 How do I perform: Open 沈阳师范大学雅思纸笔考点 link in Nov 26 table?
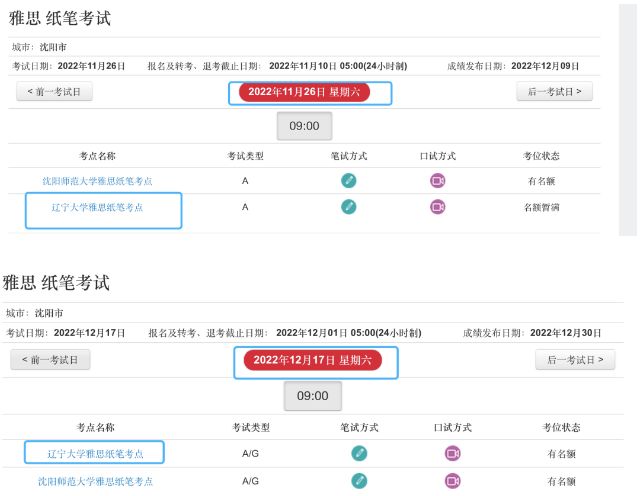pyautogui.click(x=97, y=181)
